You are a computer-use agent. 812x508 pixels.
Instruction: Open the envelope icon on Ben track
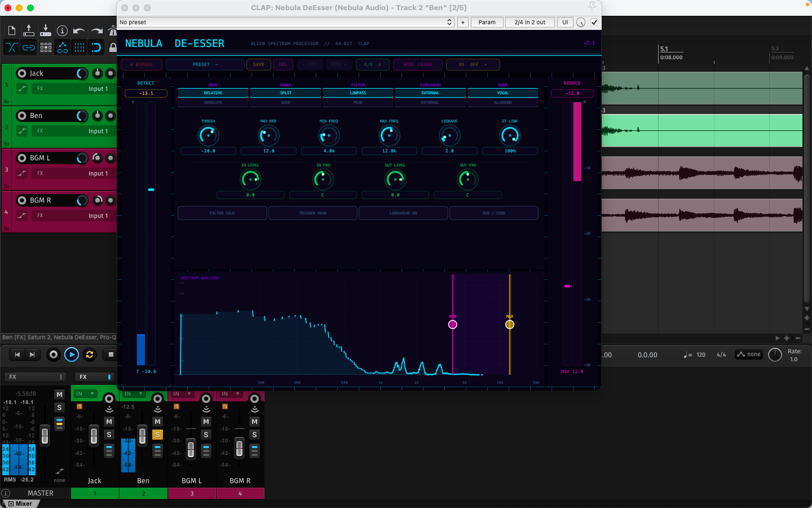pyautogui.click(x=22, y=131)
